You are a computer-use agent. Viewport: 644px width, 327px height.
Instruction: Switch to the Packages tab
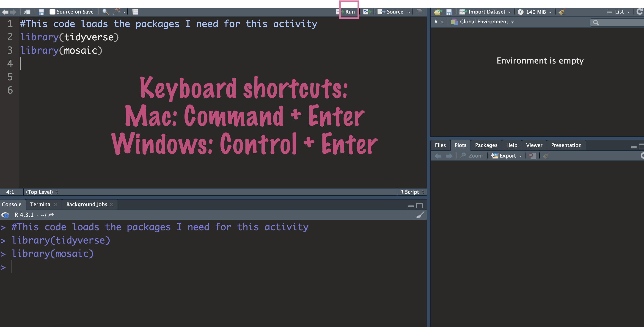[486, 145]
